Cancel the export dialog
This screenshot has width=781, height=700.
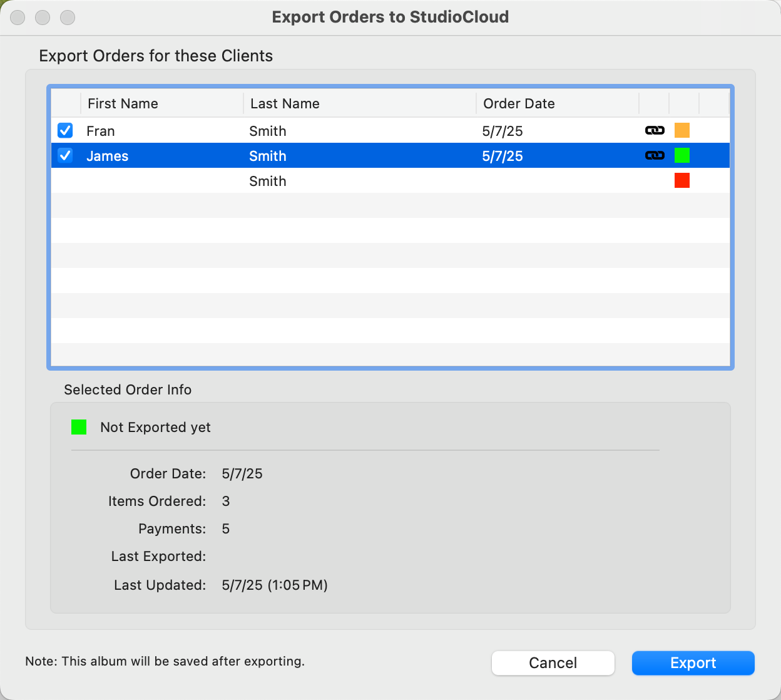pyautogui.click(x=553, y=663)
